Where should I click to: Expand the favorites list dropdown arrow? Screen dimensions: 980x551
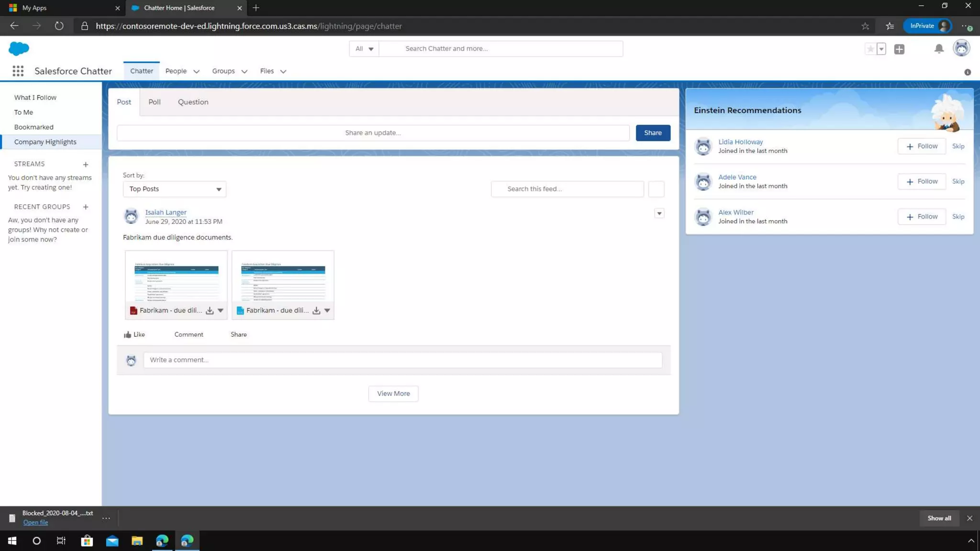(x=881, y=49)
